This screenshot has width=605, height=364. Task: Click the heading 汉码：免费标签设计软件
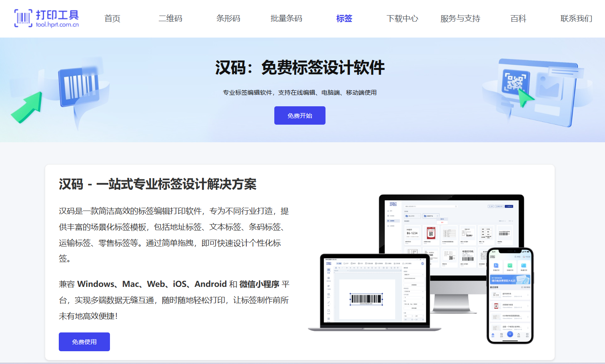click(300, 68)
